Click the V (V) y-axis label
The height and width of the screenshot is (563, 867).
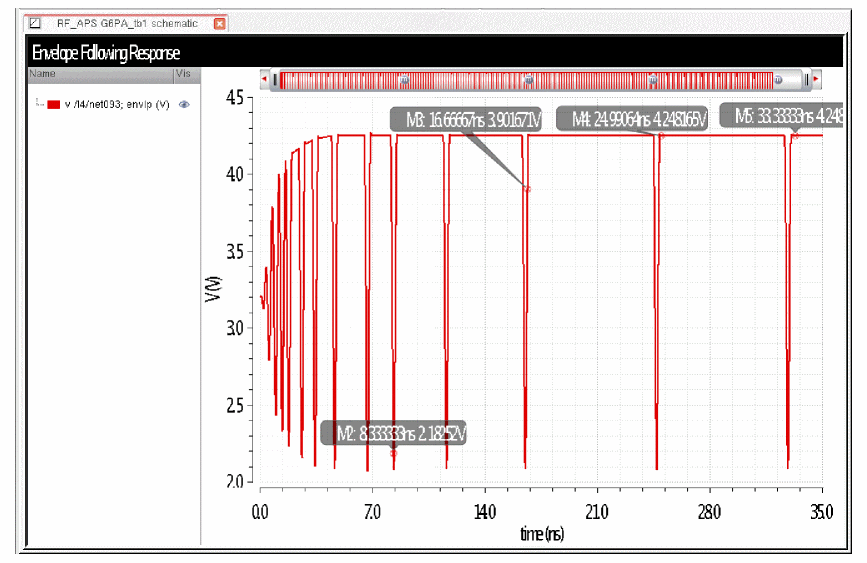[x=213, y=289]
